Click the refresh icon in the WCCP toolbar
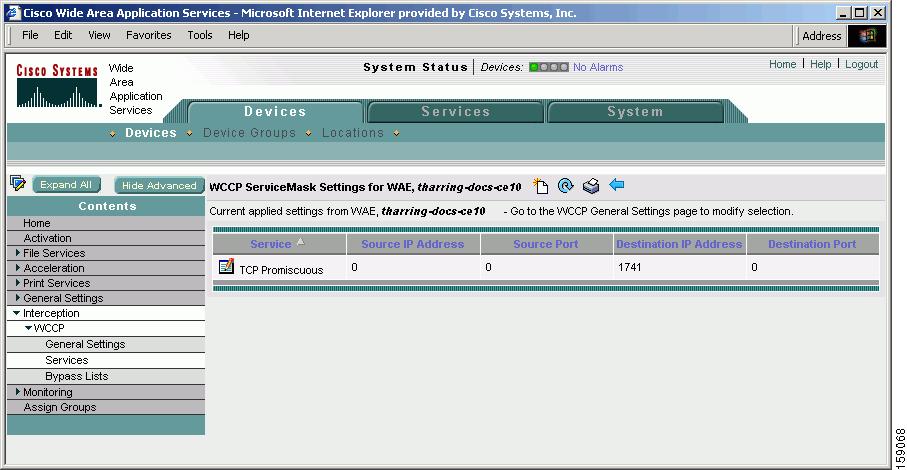 coord(565,186)
